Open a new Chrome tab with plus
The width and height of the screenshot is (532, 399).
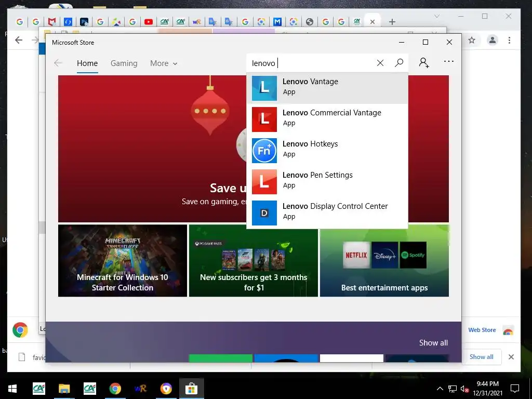pyautogui.click(x=392, y=22)
